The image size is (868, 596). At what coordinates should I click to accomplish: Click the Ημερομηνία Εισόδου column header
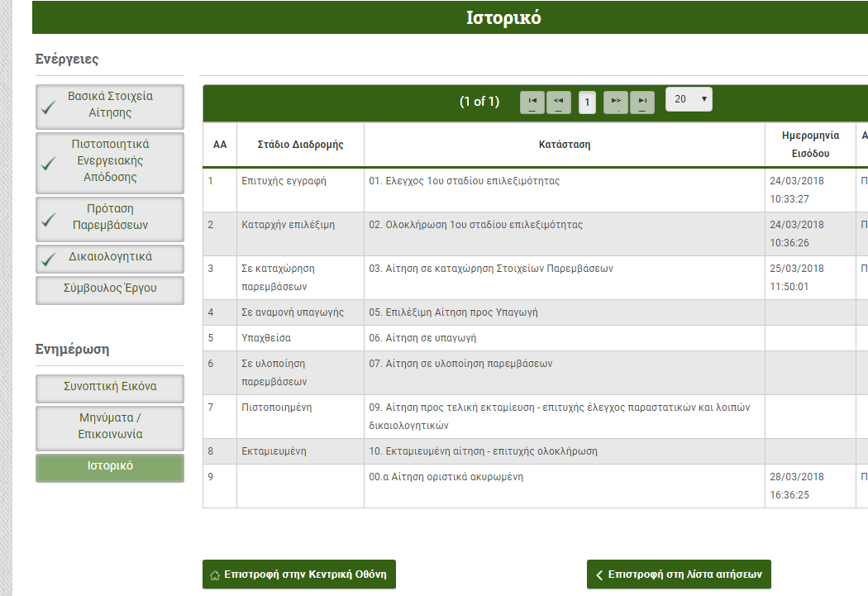810,145
